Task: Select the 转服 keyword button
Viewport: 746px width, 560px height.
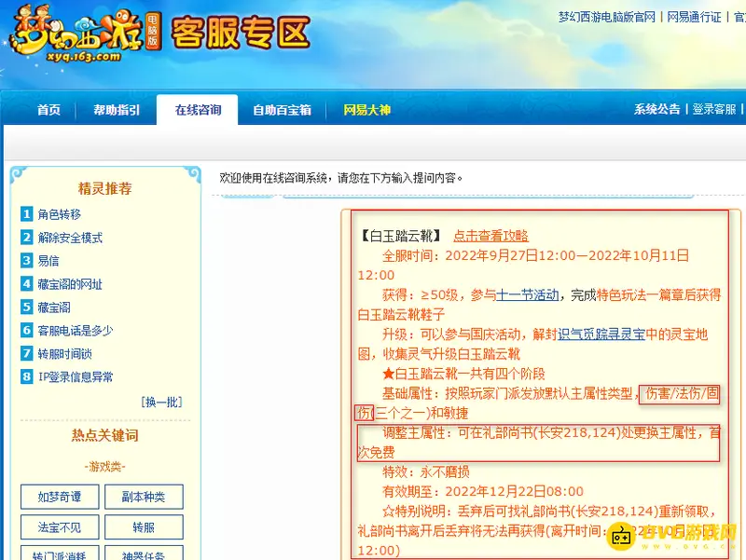Action: (x=144, y=527)
